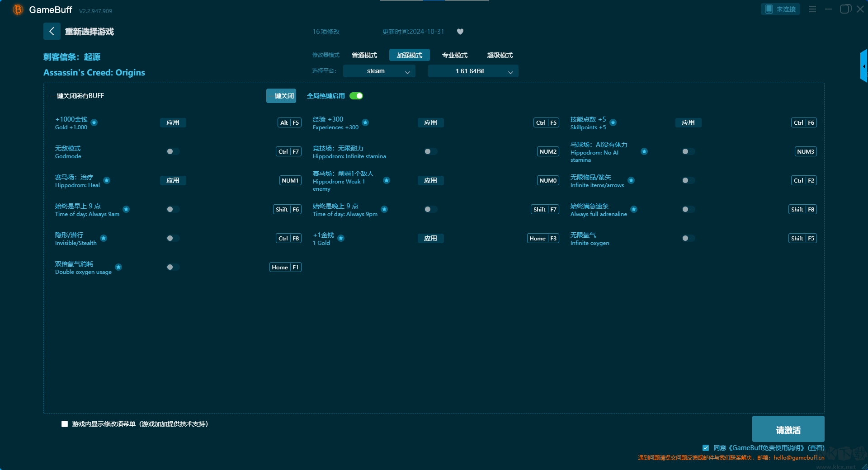This screenshot has height=470, width=868.
Task: Click Assassin's Creed: Origins title
Action: coord(94,72)
